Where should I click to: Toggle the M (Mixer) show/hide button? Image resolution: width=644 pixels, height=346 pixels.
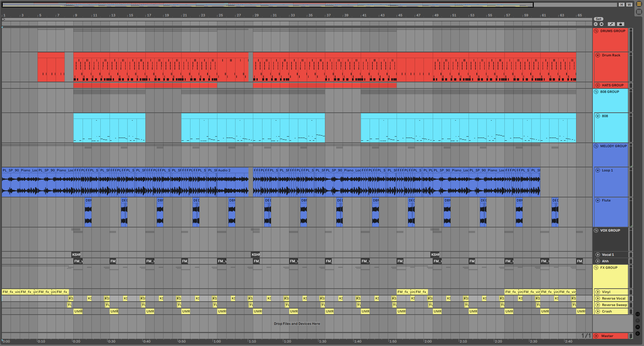638,327
